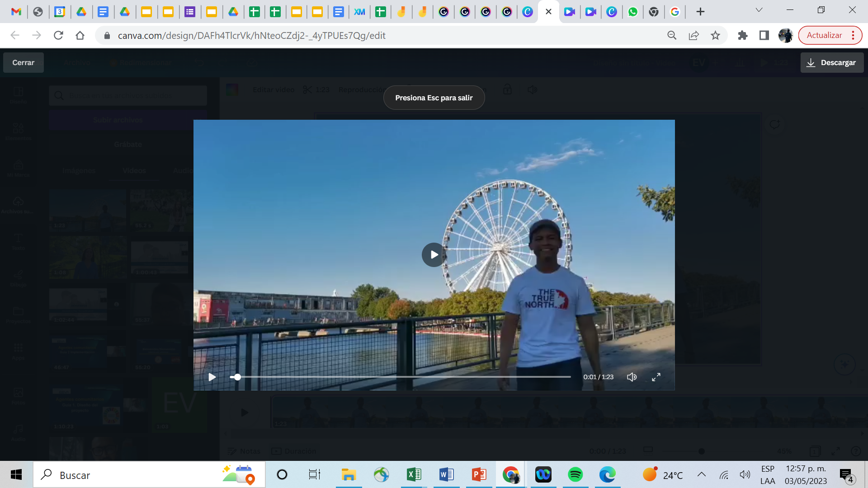Reload the Canva page

(x=58, y=35)
